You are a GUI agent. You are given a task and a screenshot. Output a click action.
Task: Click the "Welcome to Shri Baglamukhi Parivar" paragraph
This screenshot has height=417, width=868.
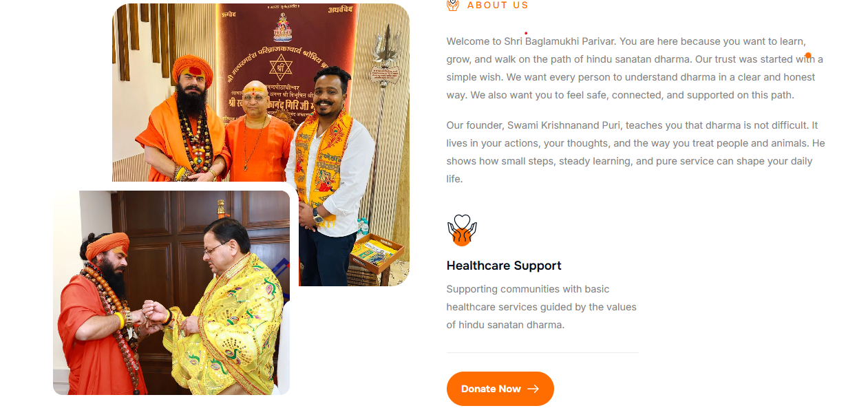635,68
